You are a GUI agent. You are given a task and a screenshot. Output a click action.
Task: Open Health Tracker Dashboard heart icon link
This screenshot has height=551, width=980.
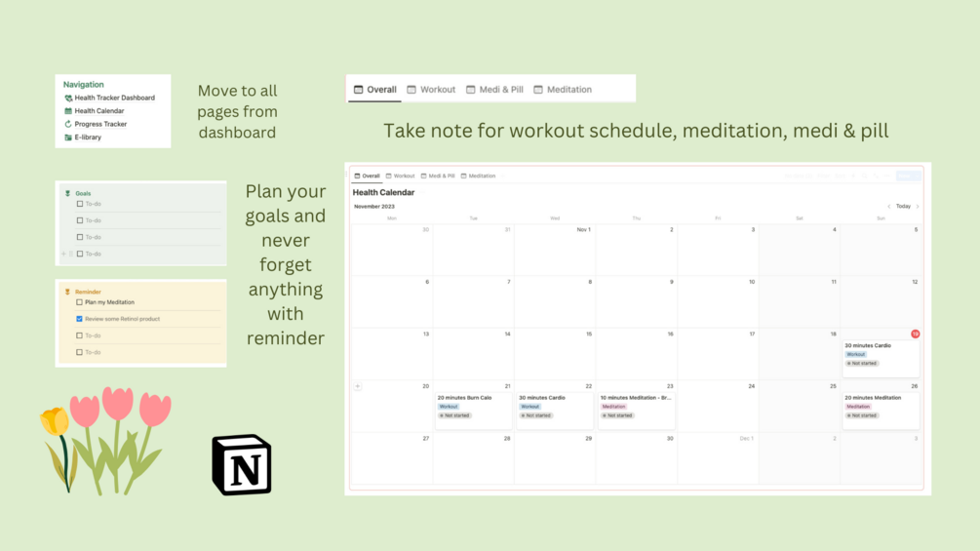(x=68, y=98)
